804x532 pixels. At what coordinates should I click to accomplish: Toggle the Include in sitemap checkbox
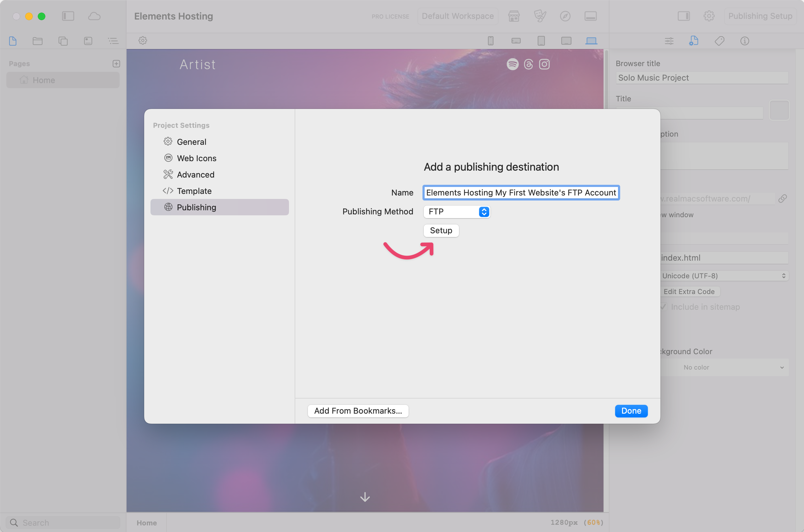pos(664,307)
